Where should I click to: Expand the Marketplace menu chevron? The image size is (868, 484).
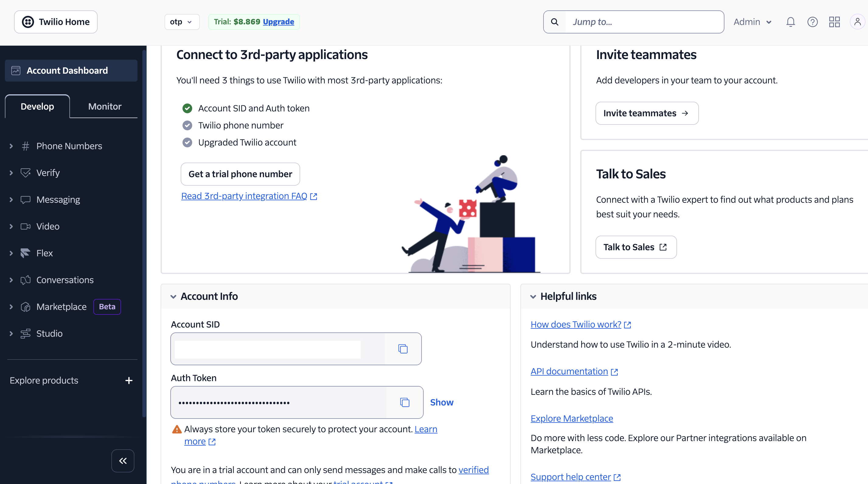tap(11, 307)
